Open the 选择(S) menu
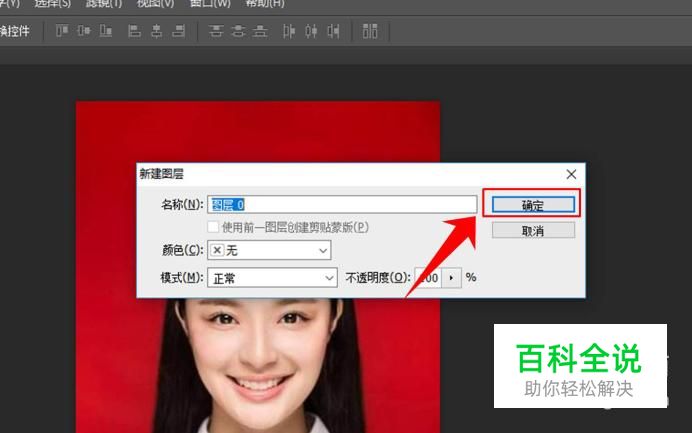 click(x=53, y=4)
